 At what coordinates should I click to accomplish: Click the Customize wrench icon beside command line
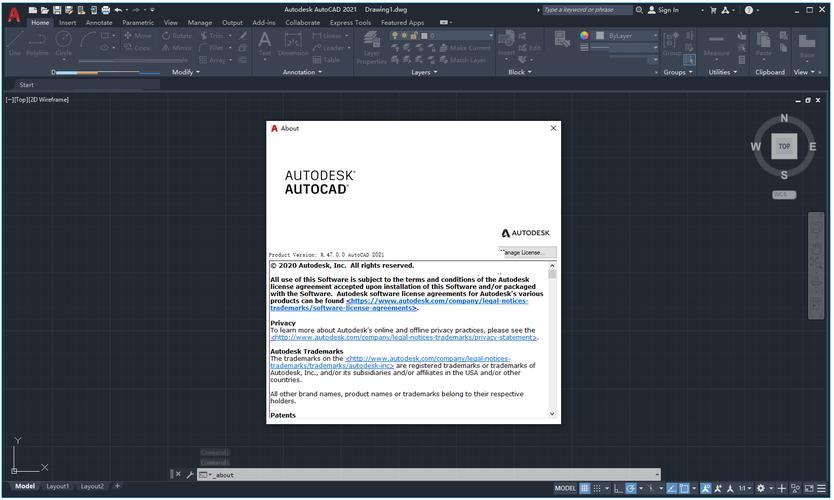click(x=190, y=474)
